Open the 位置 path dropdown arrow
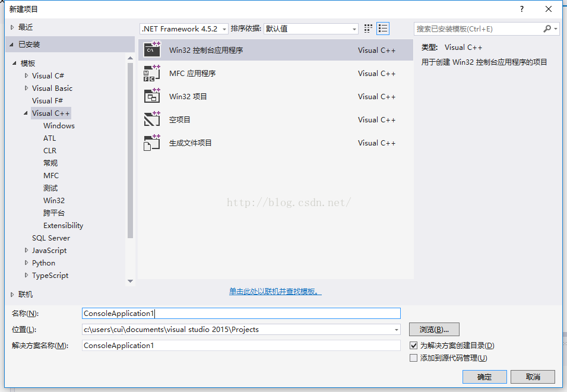567x392 pixels. tap(397, 330)
